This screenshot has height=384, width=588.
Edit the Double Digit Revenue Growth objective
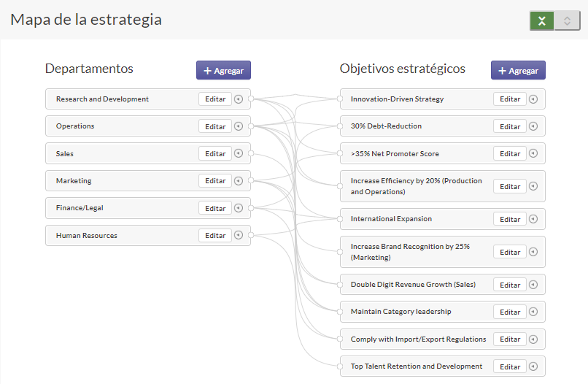510,285
